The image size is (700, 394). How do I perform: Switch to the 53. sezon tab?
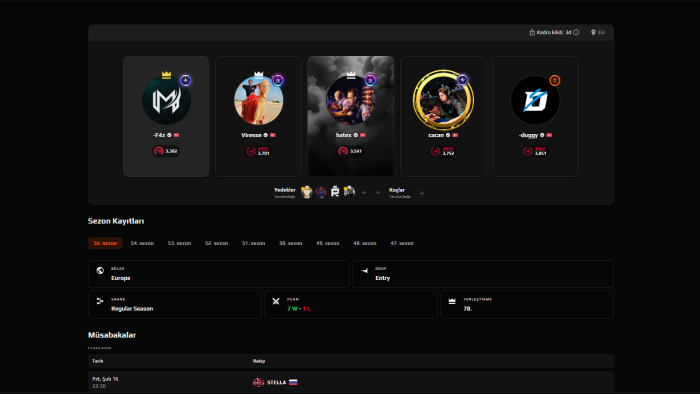point(179,243)
